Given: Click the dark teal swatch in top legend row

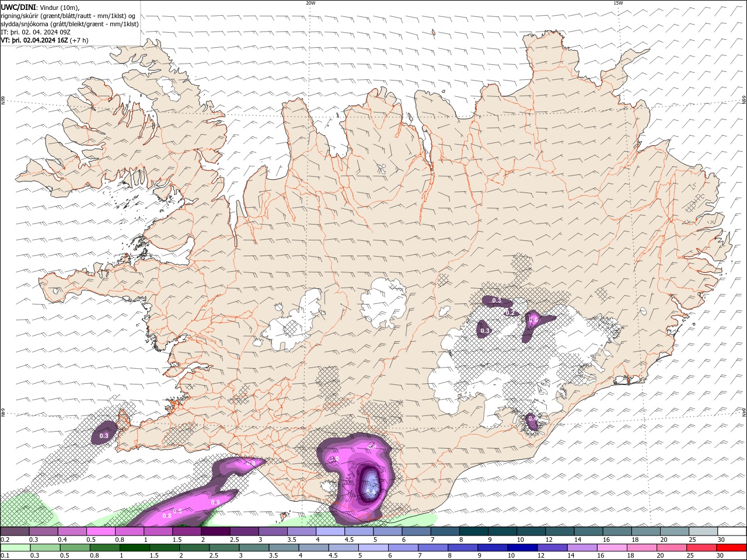Looking at the screenshot, I should (x=474, y=531).
